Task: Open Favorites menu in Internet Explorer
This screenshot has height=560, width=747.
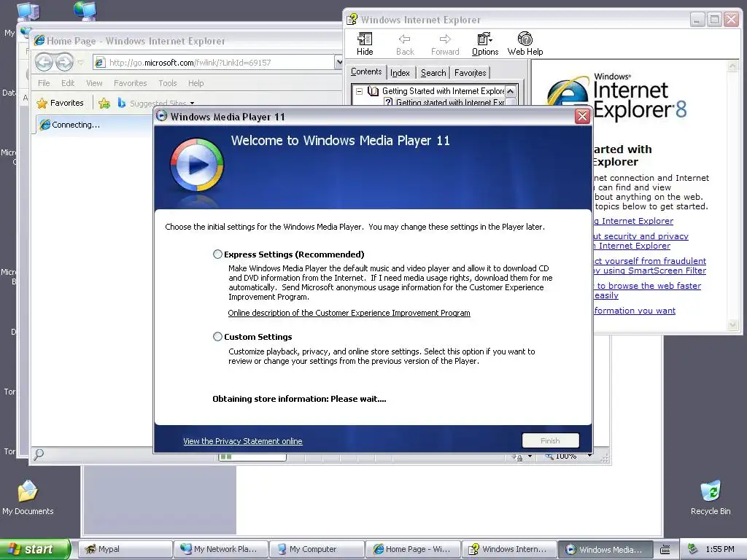Action: click(130, 83)
